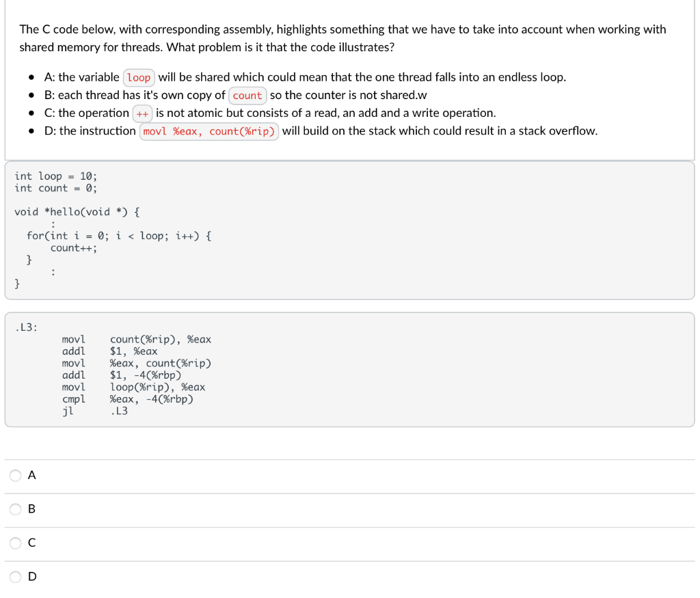Select the C source code block

(x=350, y=229)
